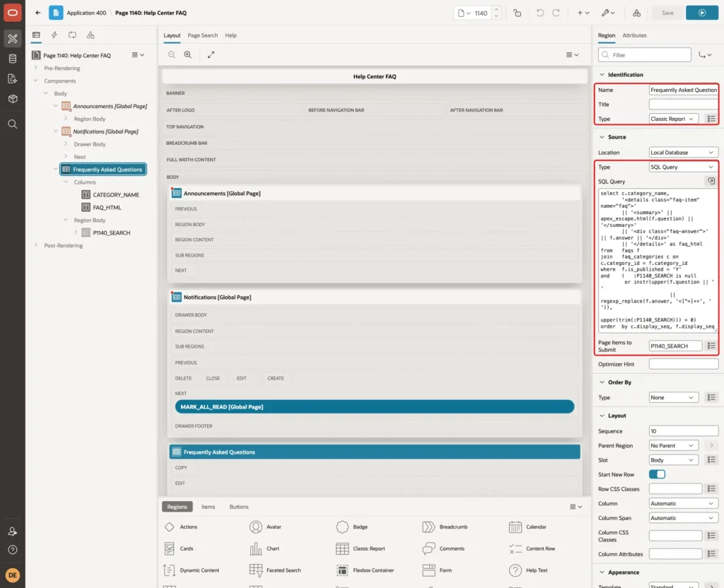The width and height of the screenshot is (724, 588).
Task: Open Page Items to Submit list
Action: point(711,346)
